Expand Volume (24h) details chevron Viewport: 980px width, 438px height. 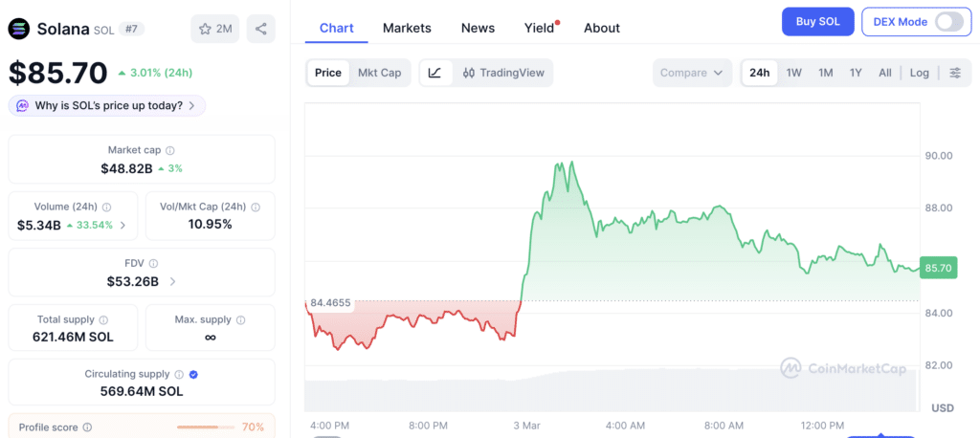tap(122, 226)
